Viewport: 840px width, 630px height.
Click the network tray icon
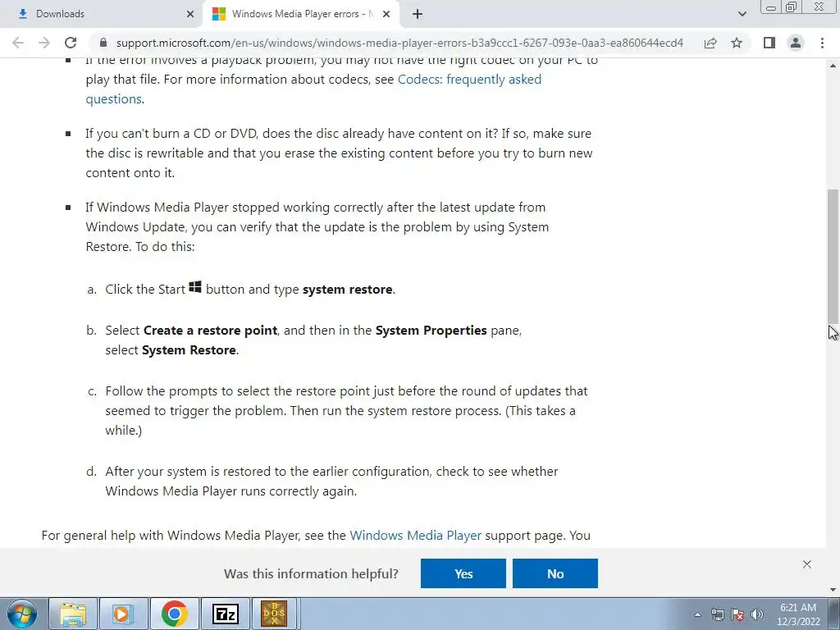pyautogui.click(x=717, y=614)
